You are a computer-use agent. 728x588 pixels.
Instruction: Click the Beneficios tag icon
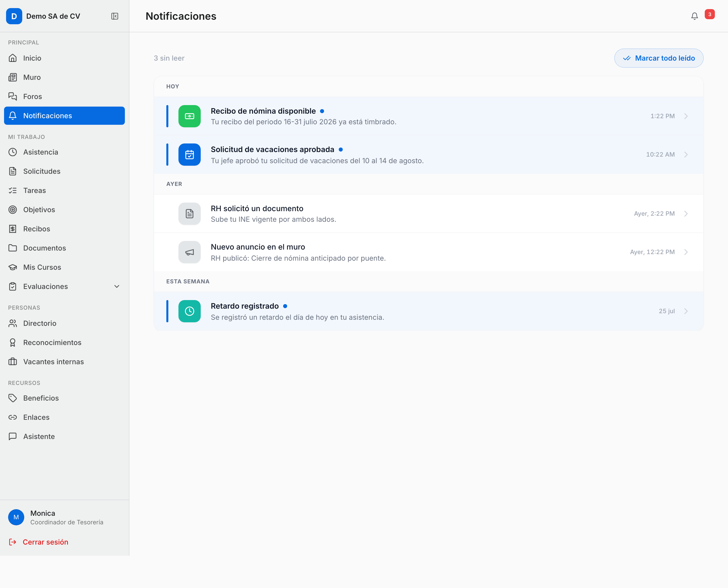tap(13, 398)
